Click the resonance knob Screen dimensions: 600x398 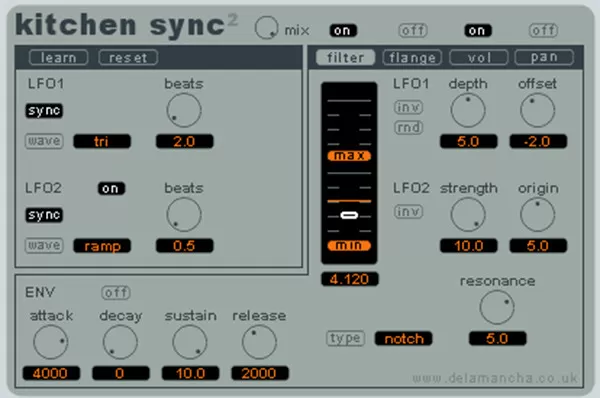click(497, 307)
